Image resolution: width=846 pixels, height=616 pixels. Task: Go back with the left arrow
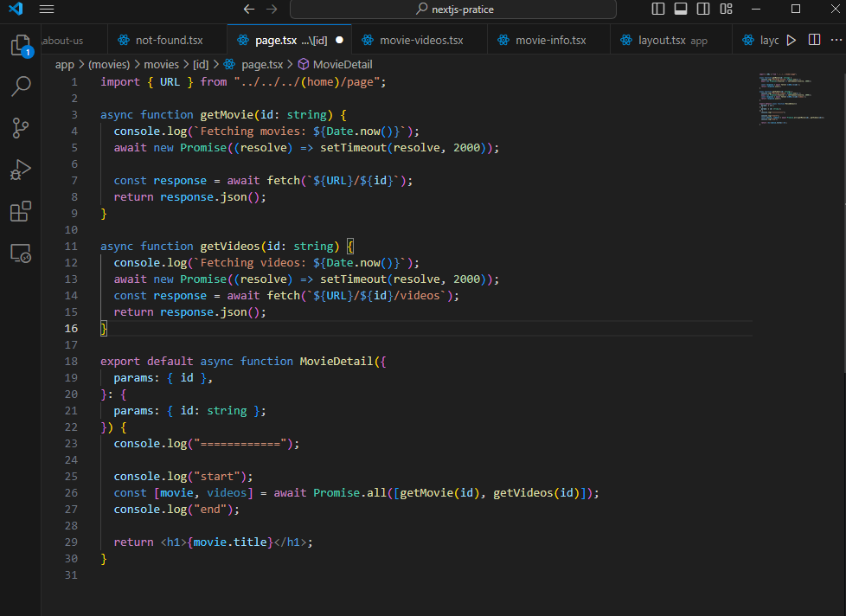click(x=249, y=10)
